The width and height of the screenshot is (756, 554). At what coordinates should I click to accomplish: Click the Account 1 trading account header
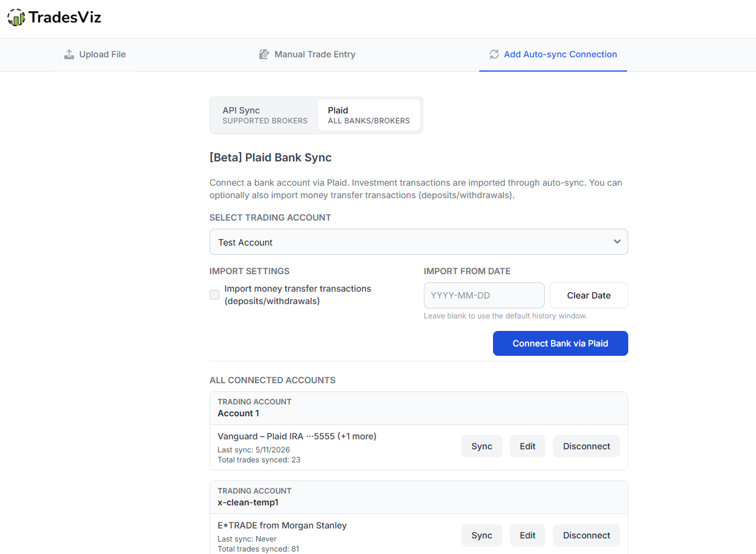pyautogui.click(x=419, y=408)
